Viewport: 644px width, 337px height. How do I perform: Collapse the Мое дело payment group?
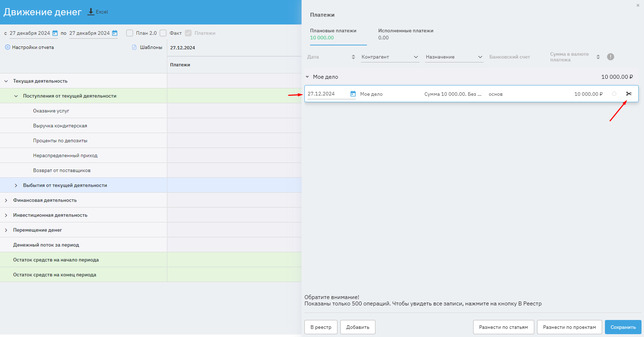[x=307, y=77]
